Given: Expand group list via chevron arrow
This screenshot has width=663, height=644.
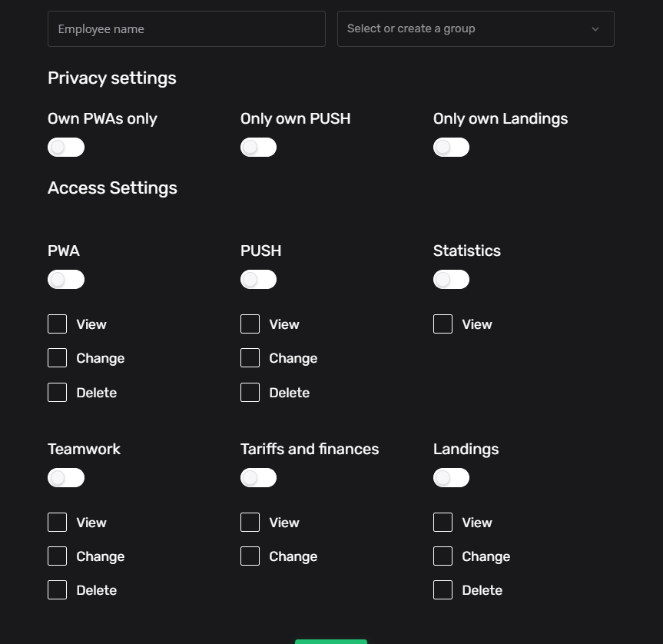Looking at the screenshot, I should (595, 29).
